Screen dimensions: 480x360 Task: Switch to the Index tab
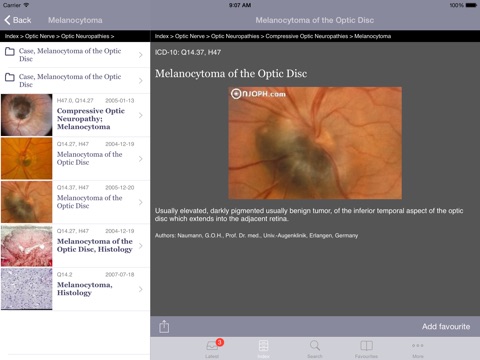(263, 349)
